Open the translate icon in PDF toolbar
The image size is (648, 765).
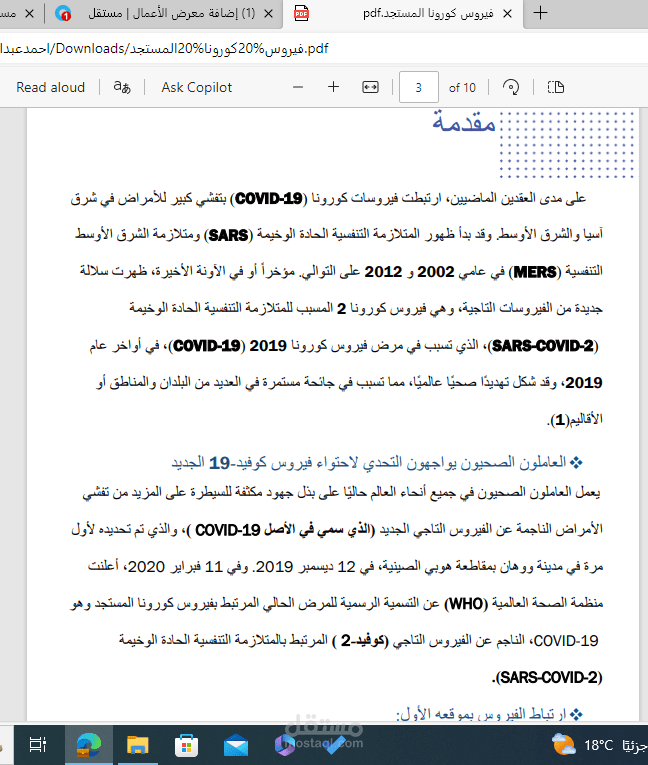coord(122,87)
